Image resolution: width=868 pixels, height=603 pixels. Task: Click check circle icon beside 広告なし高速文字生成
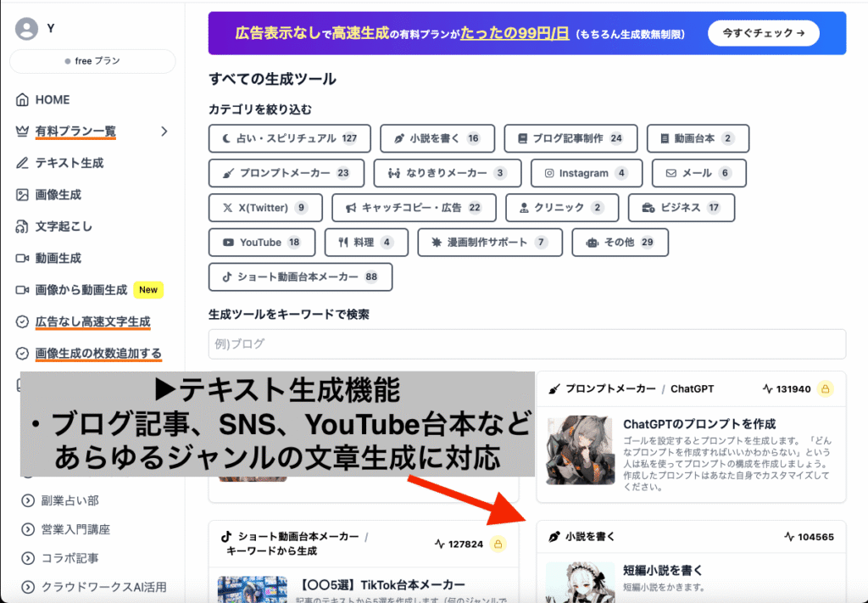point(22,321)
